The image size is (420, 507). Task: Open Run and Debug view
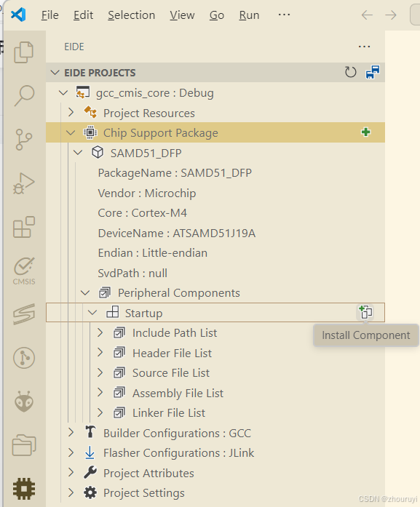click(x=23, y=183)
